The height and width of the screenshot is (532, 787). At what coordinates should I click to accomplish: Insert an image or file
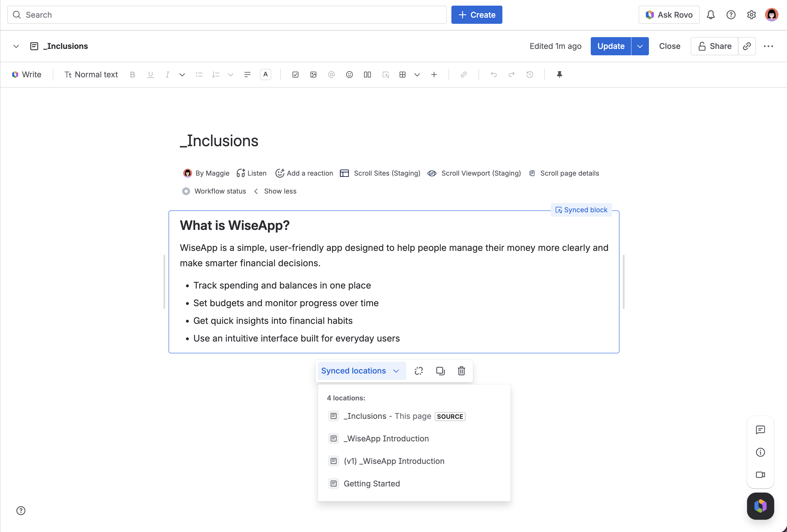click(313, 75)
